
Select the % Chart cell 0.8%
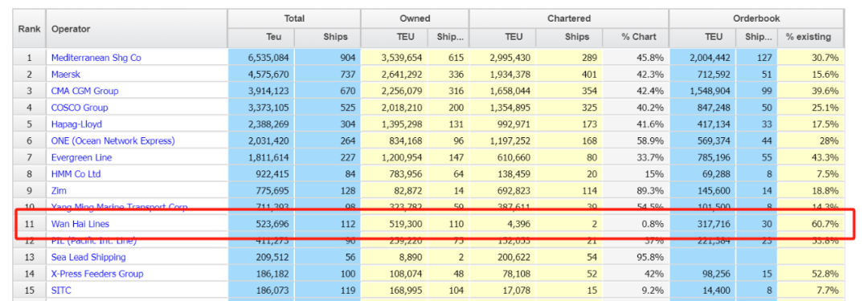coord(636,224)
